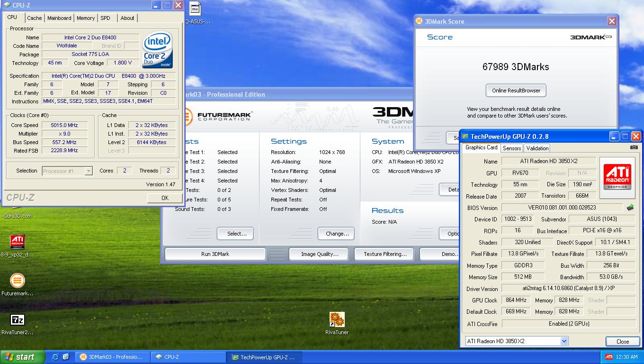
Task: Click the 3DMark Score title bar icon
Action: pos(419,21)
